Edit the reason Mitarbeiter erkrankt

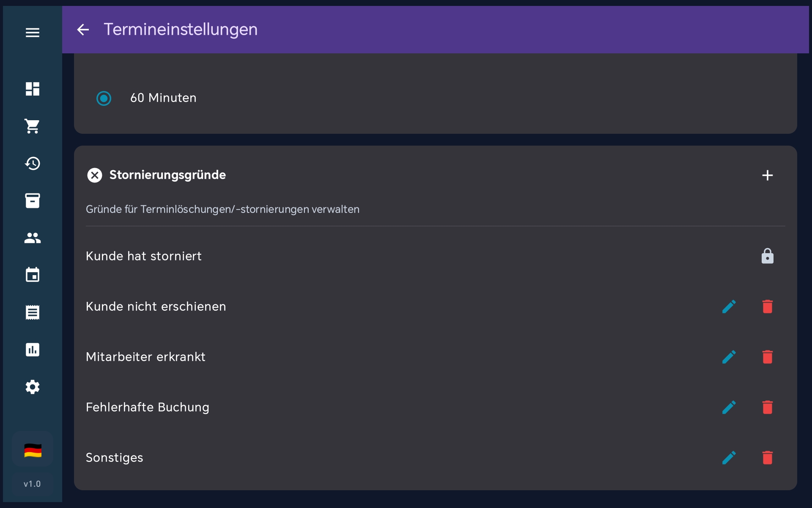[x=729, y=357]
